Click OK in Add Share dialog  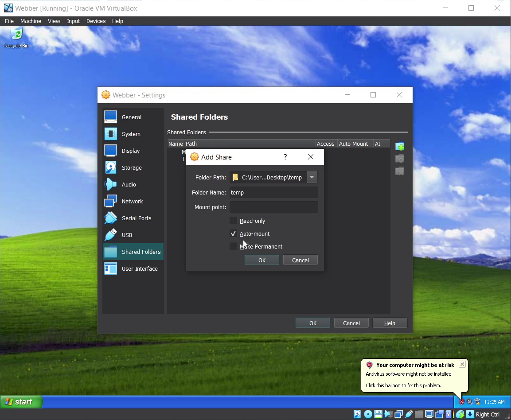pyautogui.click(x=261, y=260)
